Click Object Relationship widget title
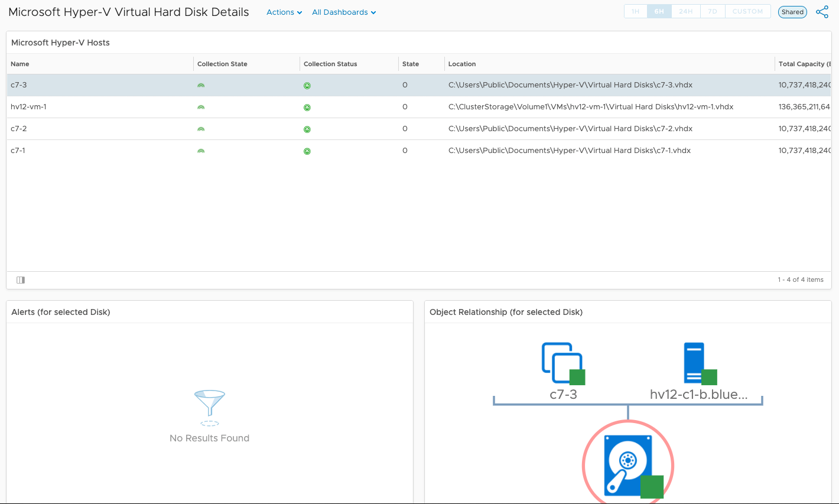The image size is (839, 504). coord(506,312)
